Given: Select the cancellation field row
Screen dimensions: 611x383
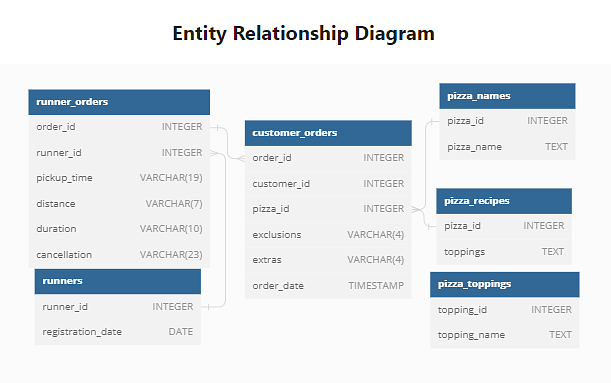Looking at the screenshot, I should pos(119,255).
